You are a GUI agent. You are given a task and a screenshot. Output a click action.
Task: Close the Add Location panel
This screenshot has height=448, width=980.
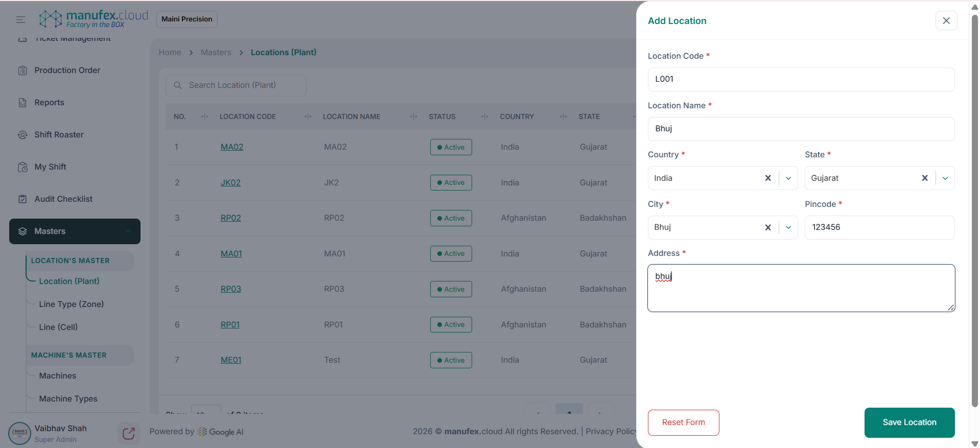946,21
